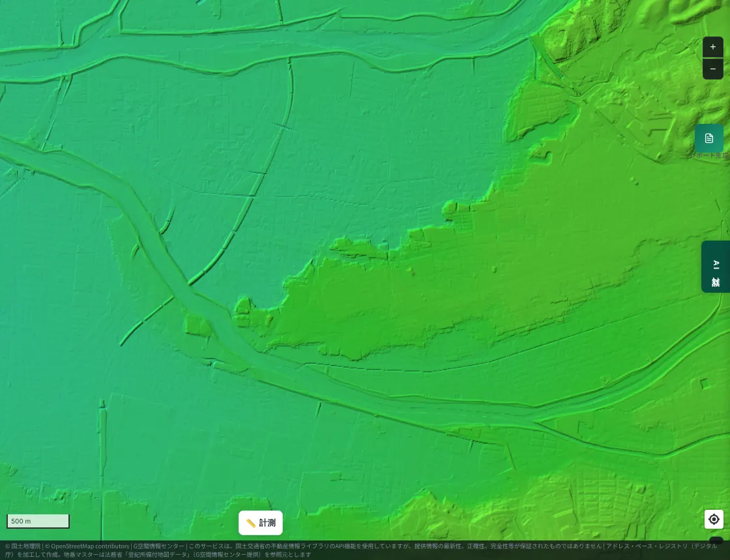Click the G空間情報センター attribution text
This screenshot has width=730, height=560.
[x=159, y=546]
